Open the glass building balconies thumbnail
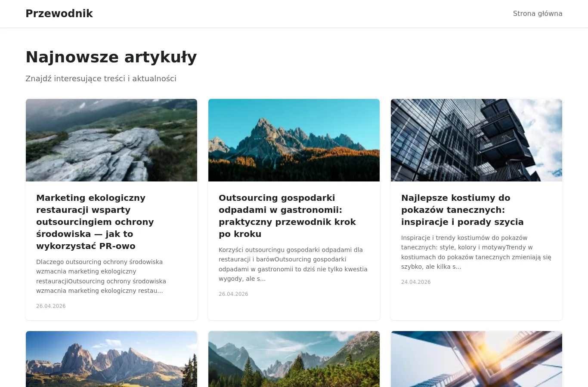Screen dimensions: 588x387 pos(477,140)
